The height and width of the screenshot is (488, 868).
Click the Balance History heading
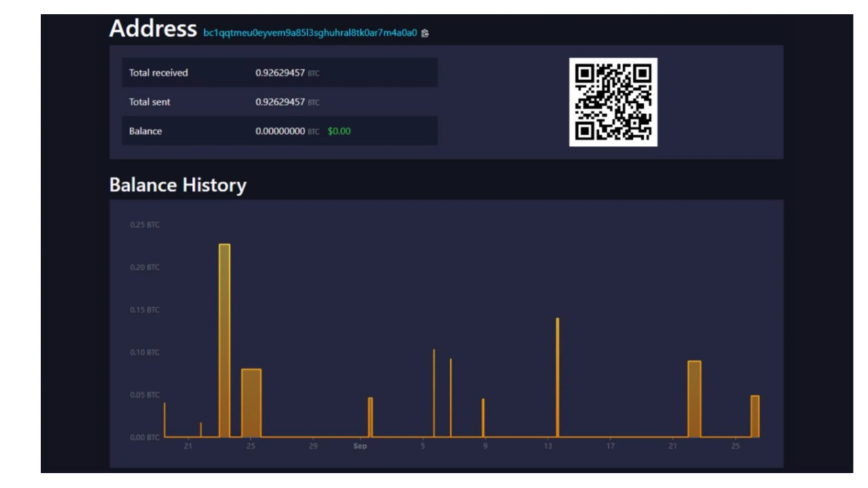click(178, 185)
